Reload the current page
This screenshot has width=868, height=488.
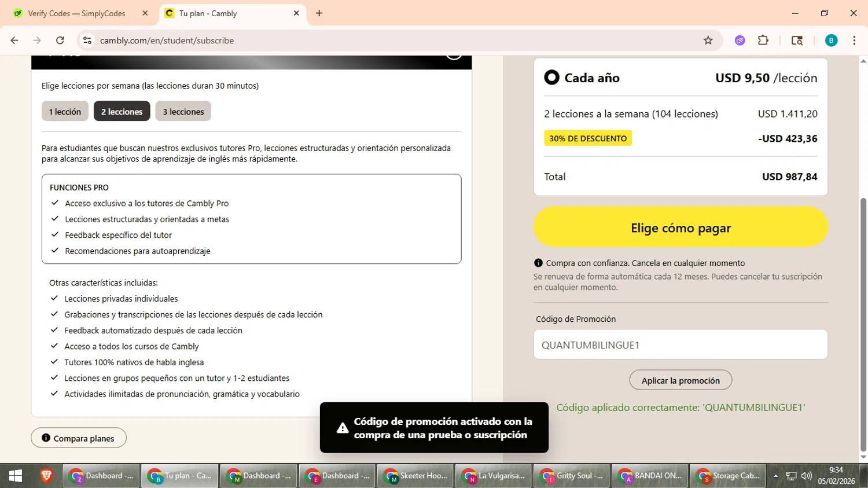click(60, 41)
